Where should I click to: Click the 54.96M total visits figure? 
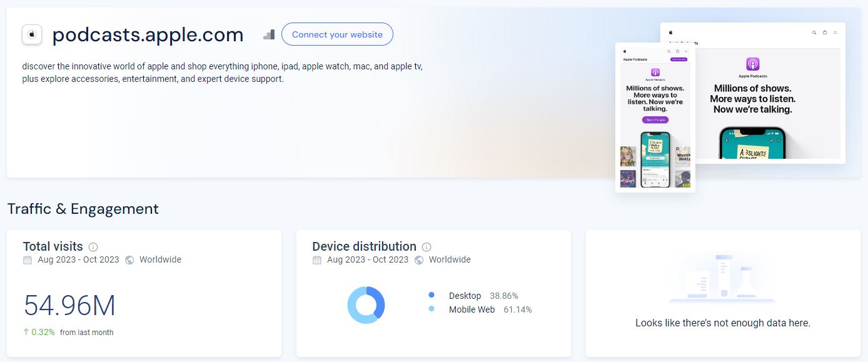click(69, 306)
